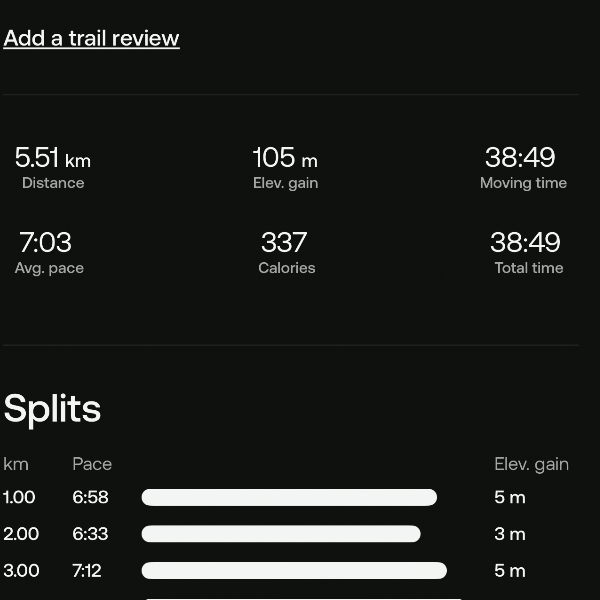The height and width of the screenshot is (600, 600).
Task: Select the 337 Calories stat
Action: (287, 252)
